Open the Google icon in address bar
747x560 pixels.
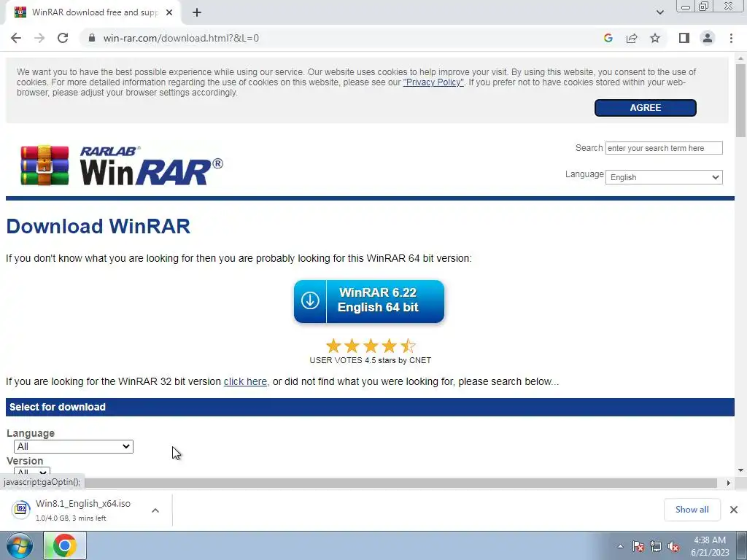(x=608, y=38)
